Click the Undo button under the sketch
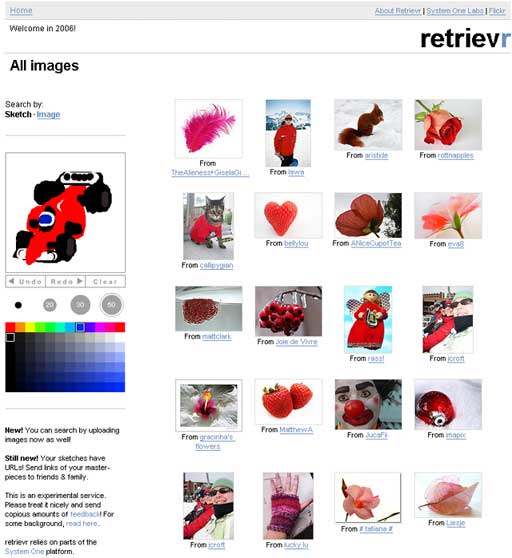 point(26,281)
